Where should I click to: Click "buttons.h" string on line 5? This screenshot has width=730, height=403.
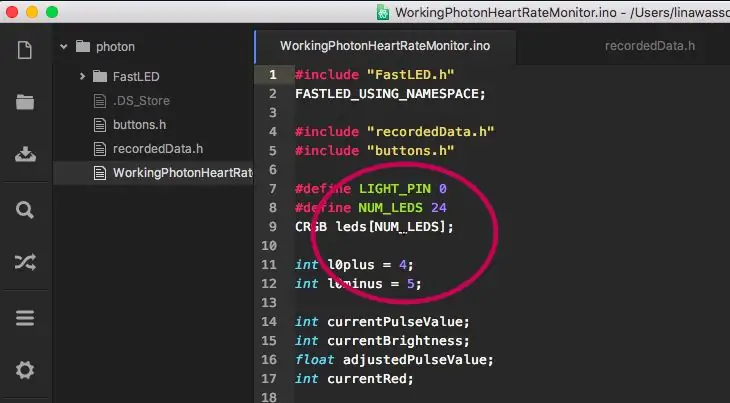pyautogui.click(x=411, y=151)
